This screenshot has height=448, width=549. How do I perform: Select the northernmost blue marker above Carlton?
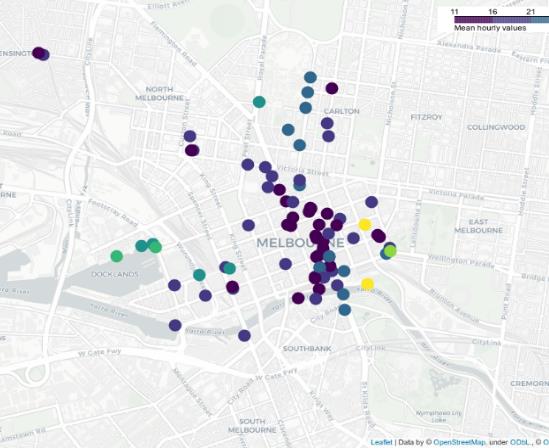pyautogui.click(x=311, y=77)
